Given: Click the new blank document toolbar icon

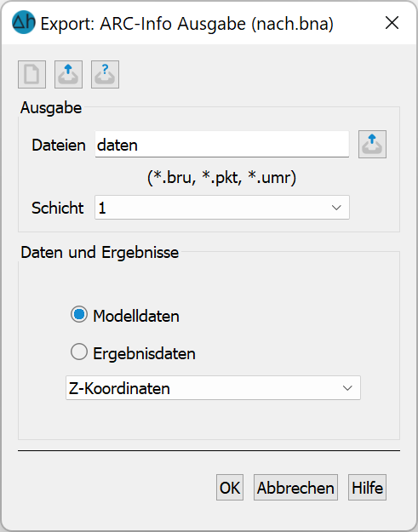Looking at the screenshot, I should 31,75.
